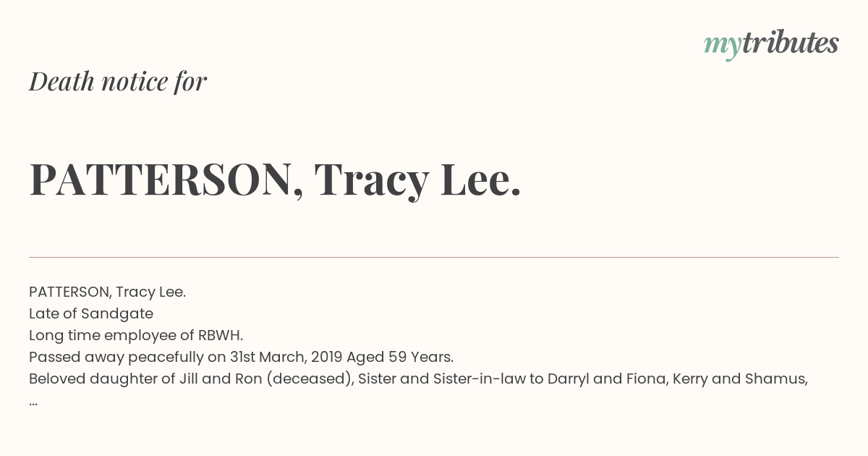Click the small "PATTERSON, Tracy Lee." body line

(x=108, y=292)
